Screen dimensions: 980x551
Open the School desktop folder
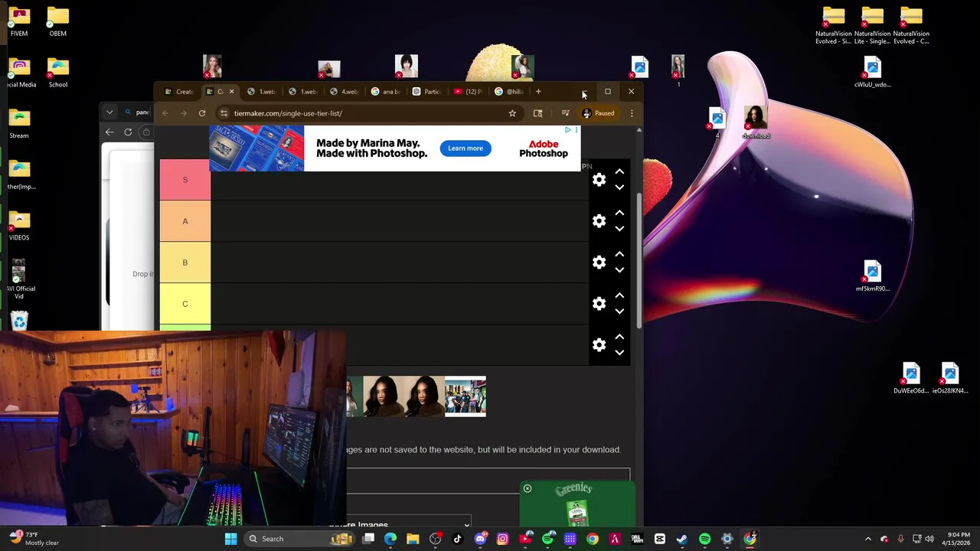[x=57, y=73]
